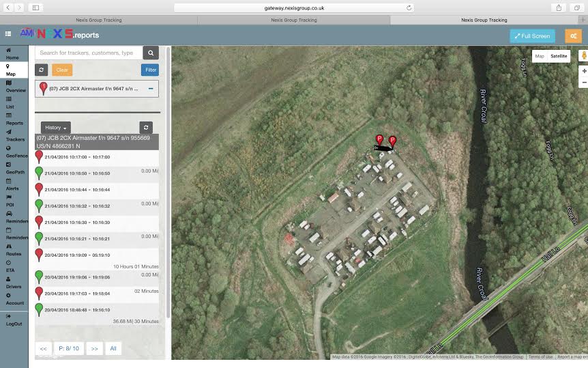
Task: Select history entry 21/04/2016 10:16:30
Action: click(97, 223)
